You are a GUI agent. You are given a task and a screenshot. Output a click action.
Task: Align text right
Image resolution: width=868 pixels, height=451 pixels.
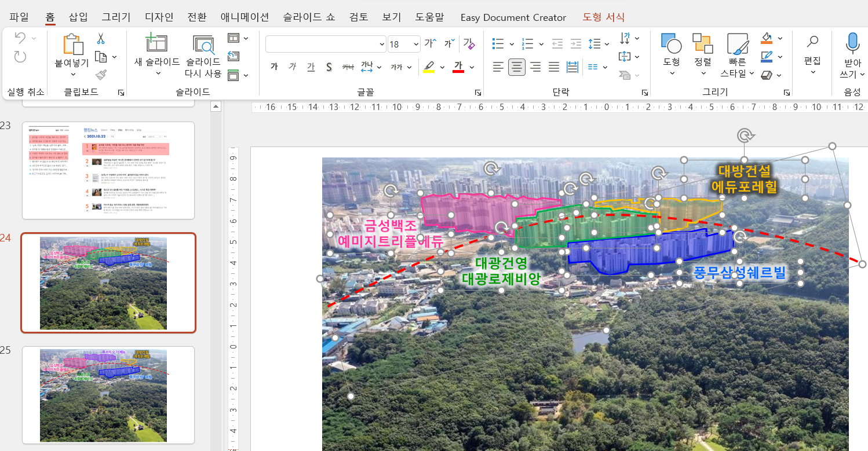pos(535,67)
